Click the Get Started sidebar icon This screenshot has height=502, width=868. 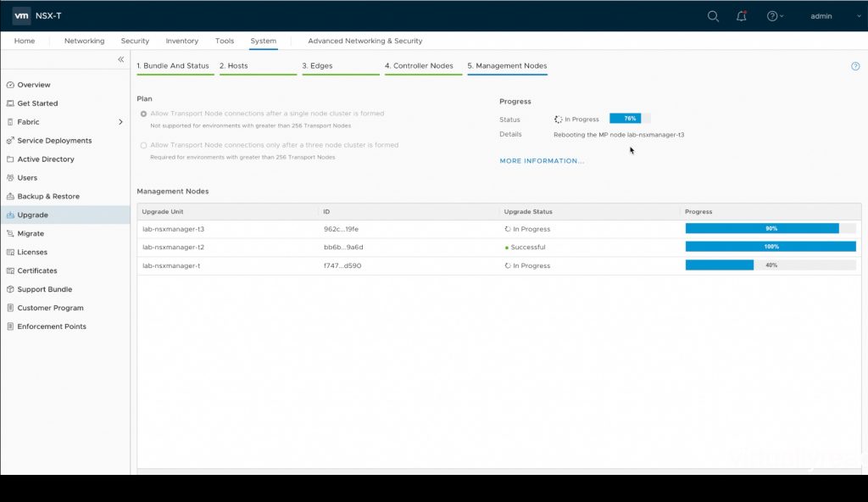coord(10,103)
